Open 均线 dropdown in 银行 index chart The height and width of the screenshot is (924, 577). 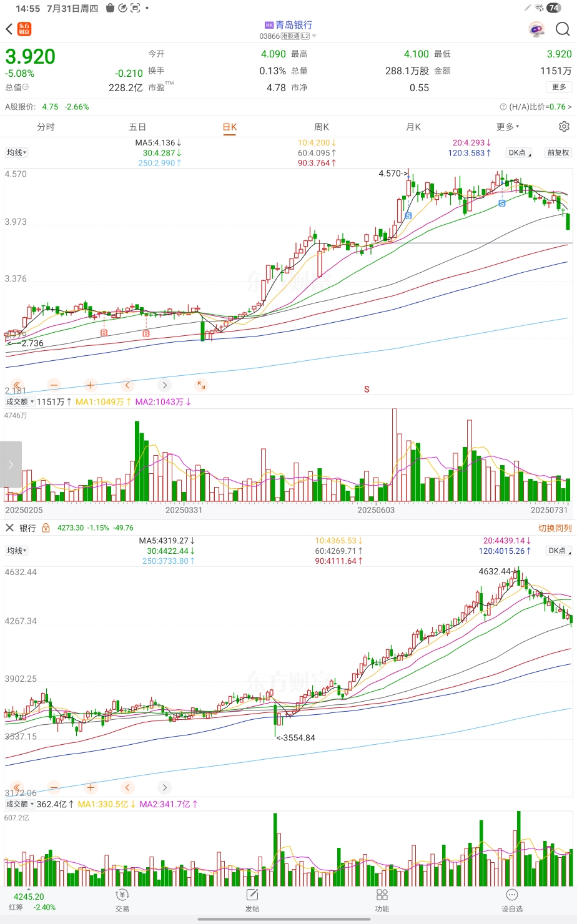(x=17, y=551)
